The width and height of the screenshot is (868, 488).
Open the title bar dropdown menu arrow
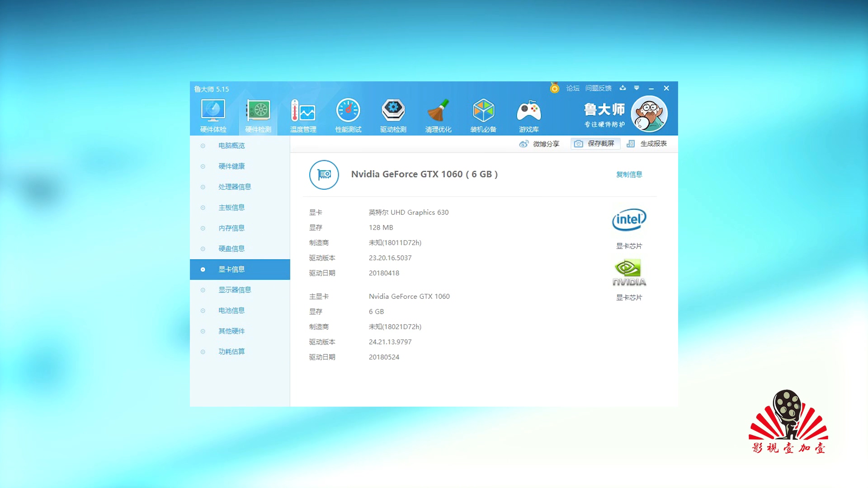click(x=637, y=88)
